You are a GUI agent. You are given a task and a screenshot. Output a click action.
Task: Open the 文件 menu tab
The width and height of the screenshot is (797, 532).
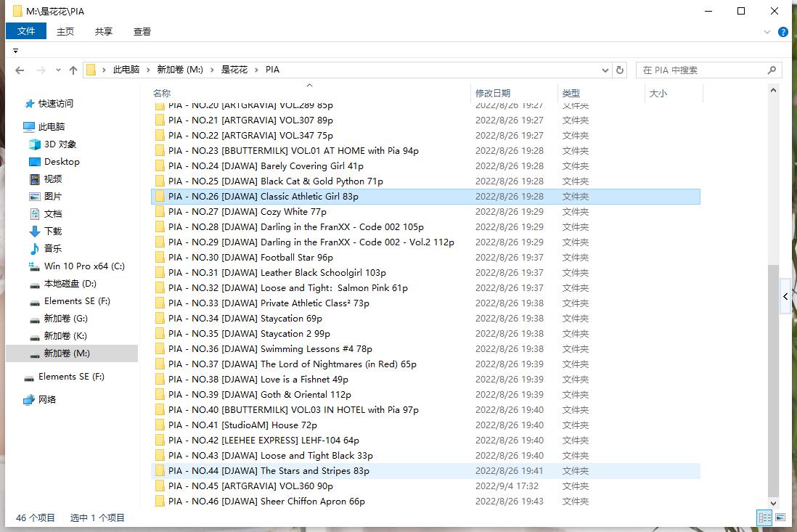[x=26, y=31]
